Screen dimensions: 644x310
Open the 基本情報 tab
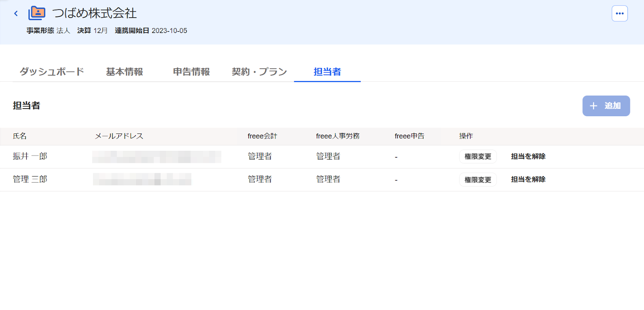(x=124, y=72)
